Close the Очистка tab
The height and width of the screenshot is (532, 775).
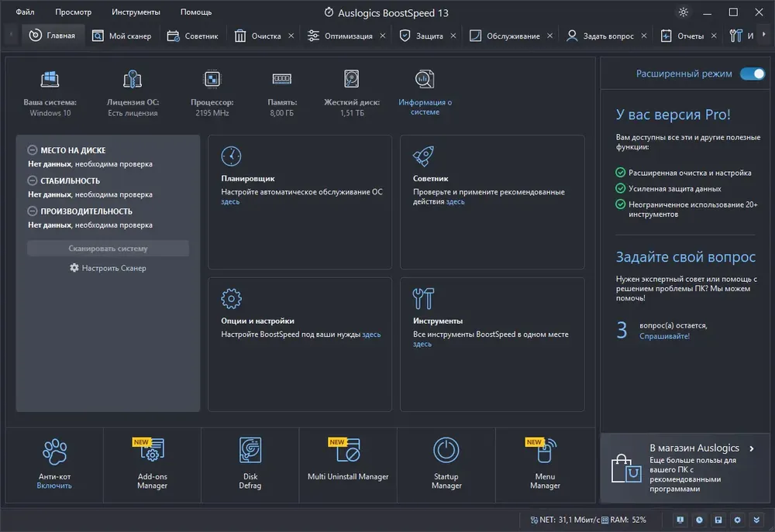coord(291,36)
